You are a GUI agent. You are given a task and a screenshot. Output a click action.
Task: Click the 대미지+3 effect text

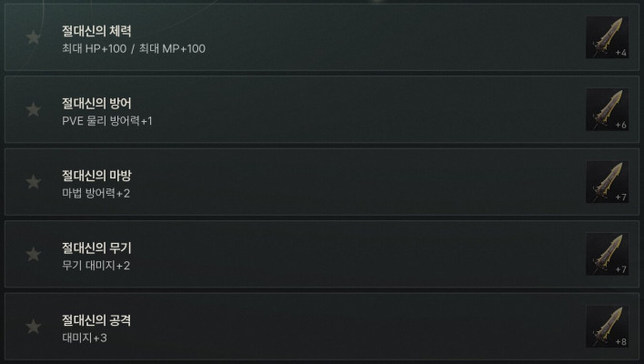coord(85,338)
